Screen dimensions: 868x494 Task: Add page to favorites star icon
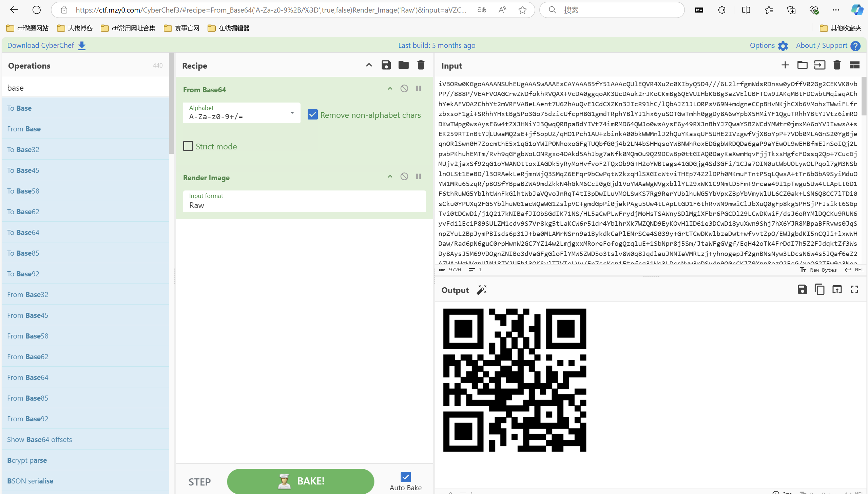coord(522,10)
